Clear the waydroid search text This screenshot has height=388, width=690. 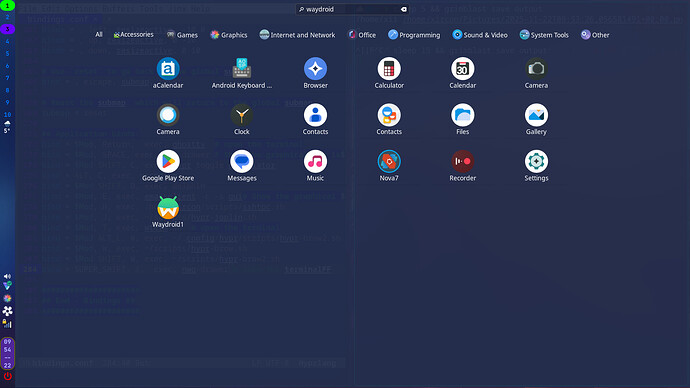pyautogui.click(x=404, y=9)
